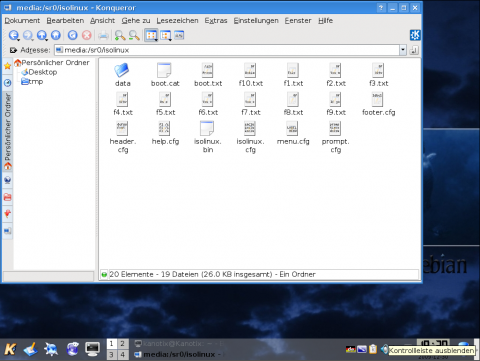The height and width of the screenshot is (361, 480).
Task: Open the clipboard tray icon
Action: click(373, 349)
